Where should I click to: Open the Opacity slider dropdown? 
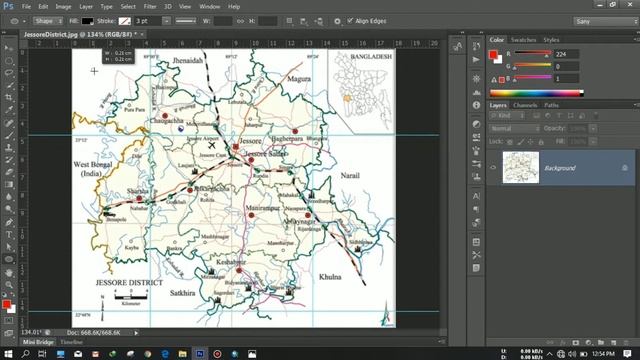click(593, 129)
